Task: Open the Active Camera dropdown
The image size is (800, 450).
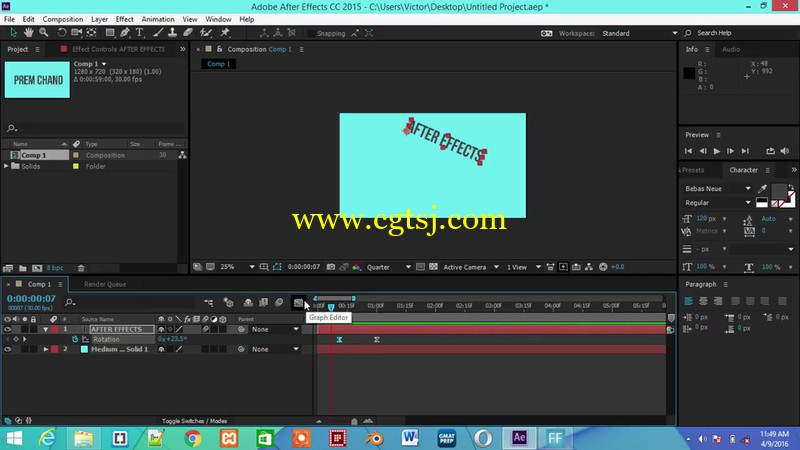Action: tap(471, 267)
